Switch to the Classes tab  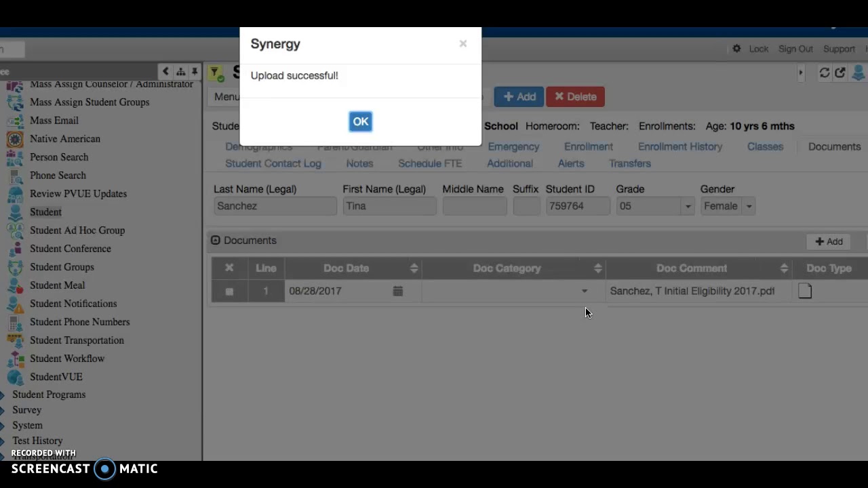pyautogui.click(x=765, y=147)
